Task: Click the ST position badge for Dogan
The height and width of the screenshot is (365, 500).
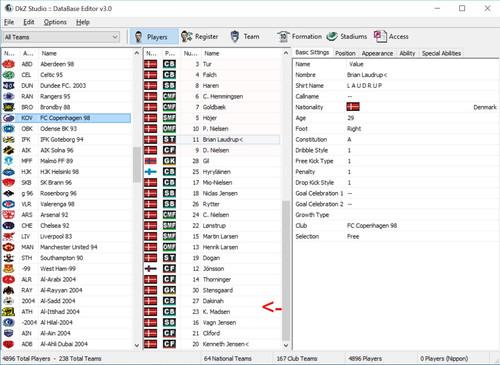Action: 169,258
